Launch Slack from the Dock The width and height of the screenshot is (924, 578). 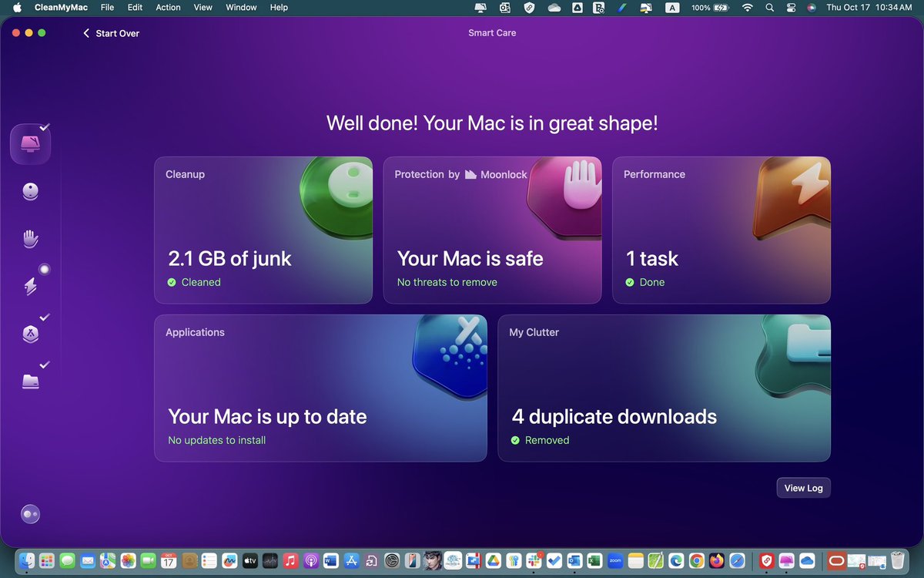[534, 560]
